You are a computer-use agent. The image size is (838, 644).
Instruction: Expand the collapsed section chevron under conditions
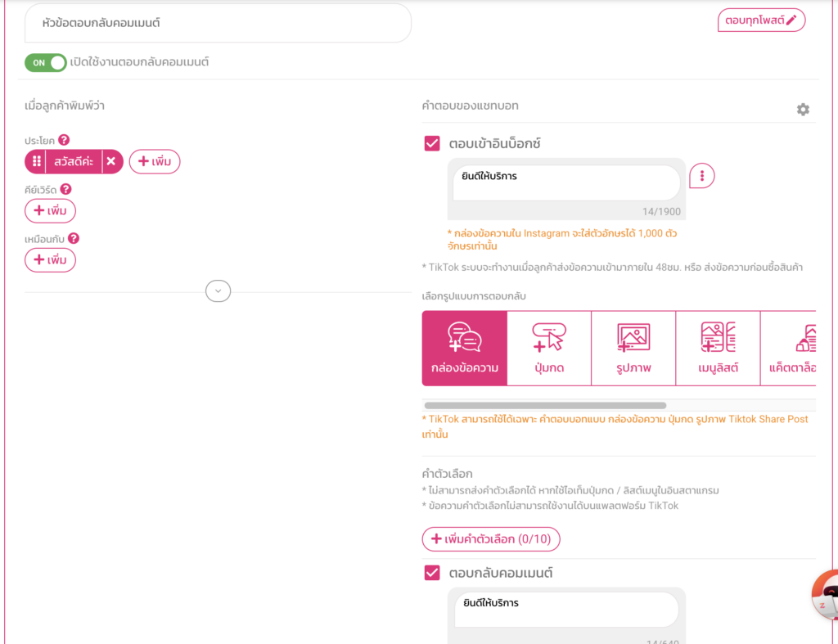tap(218, 291)
